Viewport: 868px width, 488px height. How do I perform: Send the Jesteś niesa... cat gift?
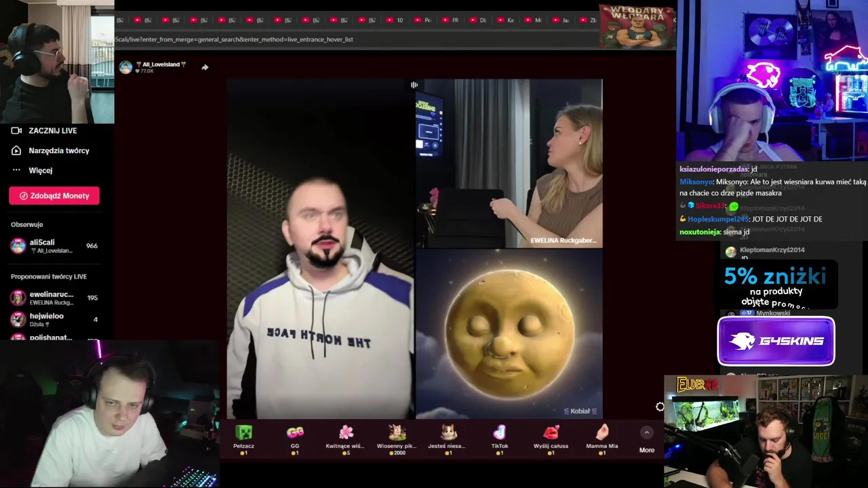pos(448,432)
